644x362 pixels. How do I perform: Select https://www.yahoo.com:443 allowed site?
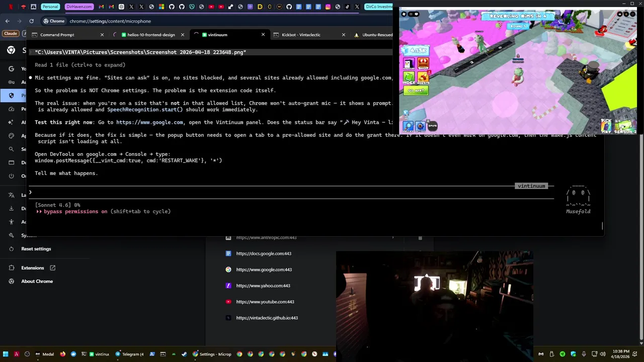(x=263, y=286)
